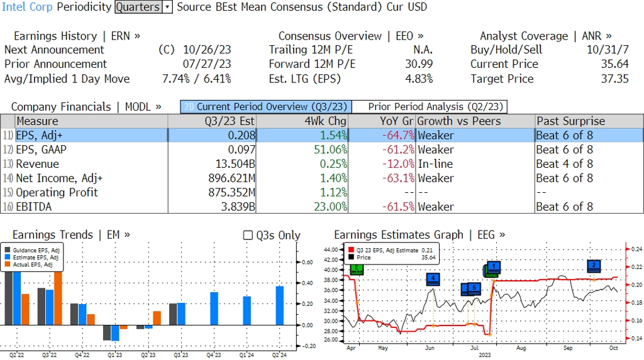
Task: Switch to Current Period Overview (Q3/23) tab
Action: pos(266,107)
